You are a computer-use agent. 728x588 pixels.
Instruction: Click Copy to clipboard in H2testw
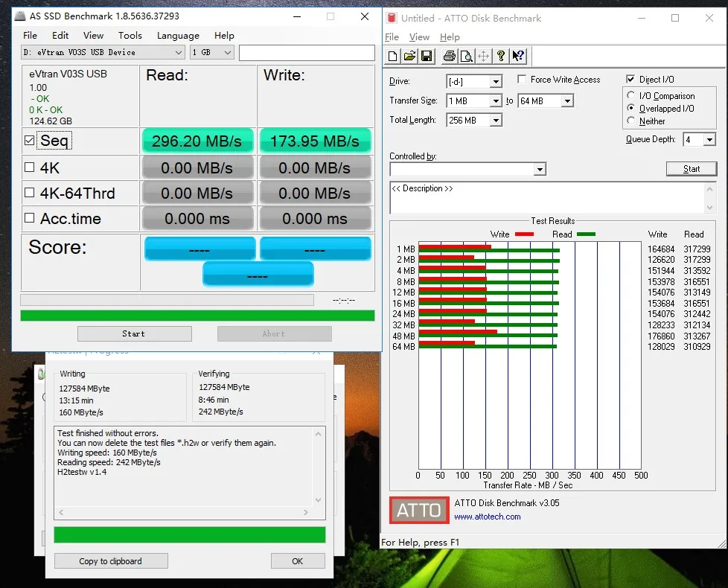pos(111,561)
